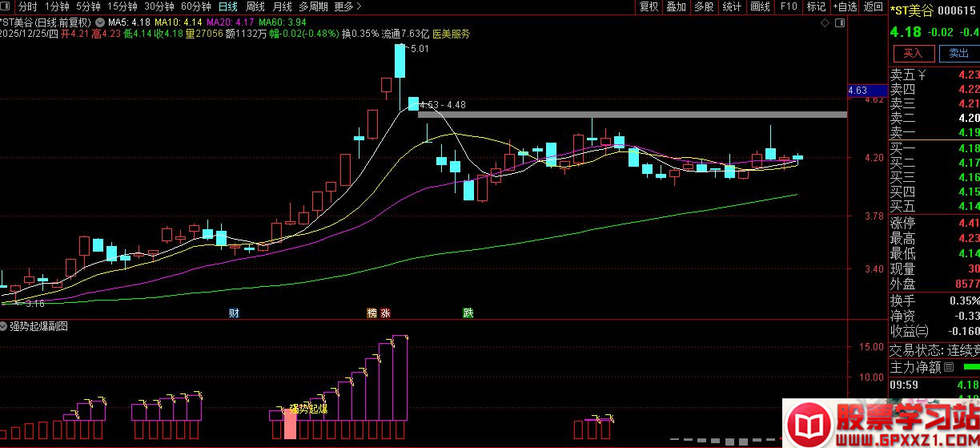Select the 日线 daily period
The height and width of the screenshot is (448, 980).
point(228,6)
